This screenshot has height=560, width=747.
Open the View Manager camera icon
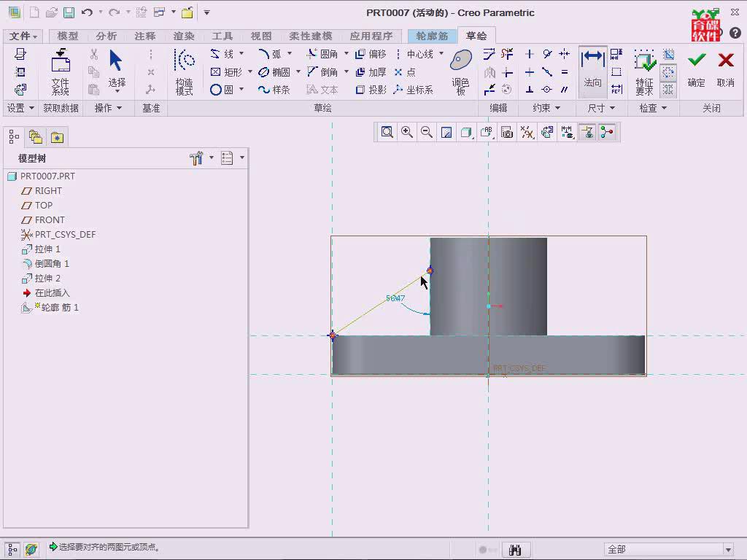click(x=507, y=132)
